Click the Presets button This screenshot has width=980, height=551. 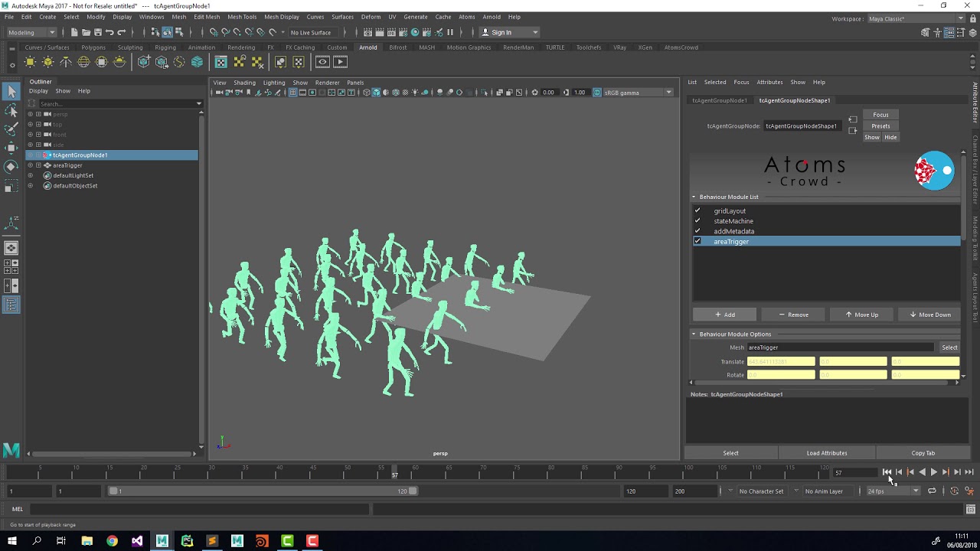[880, 126]
